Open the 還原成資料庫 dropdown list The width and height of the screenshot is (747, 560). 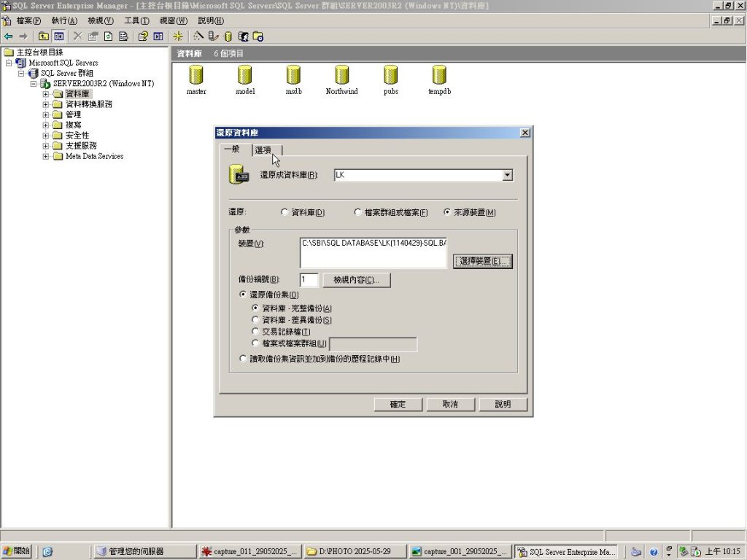coord(507,175)
